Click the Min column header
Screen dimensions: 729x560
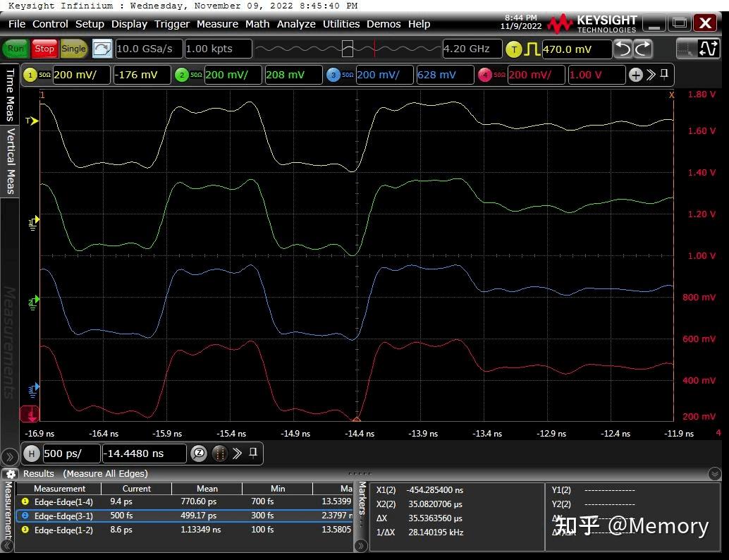pos(278,489)
